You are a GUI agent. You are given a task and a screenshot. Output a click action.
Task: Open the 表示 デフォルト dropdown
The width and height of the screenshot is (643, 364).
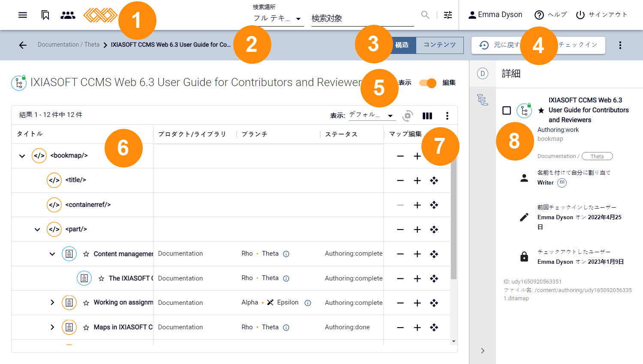[x=371, y=115]
